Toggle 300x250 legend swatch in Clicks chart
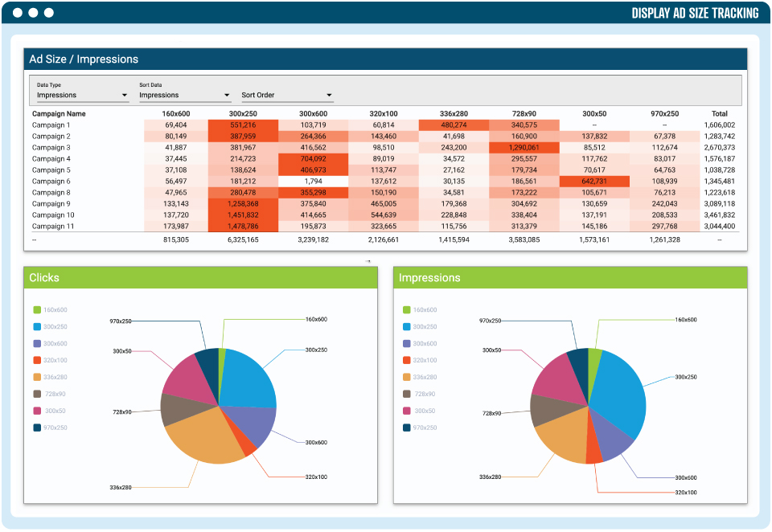The height and width of the screenshot is (532, 772). [x=37, y=327]
